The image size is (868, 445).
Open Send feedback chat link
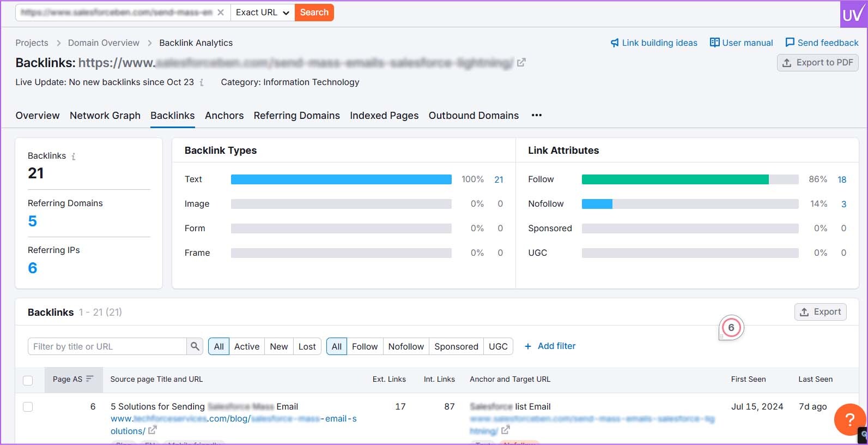click(822, 43)
